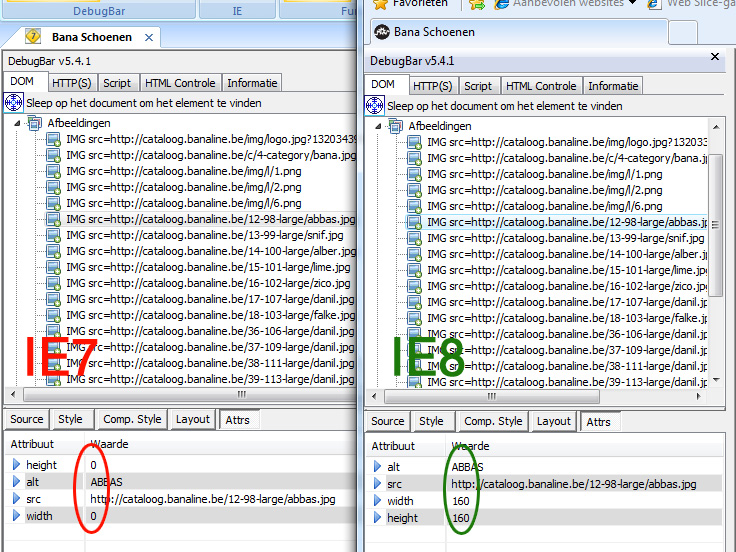736x552 pixels.
Task: Open Informatie tab in IE8 DebugBar
Action: click(x=613, y=86)
